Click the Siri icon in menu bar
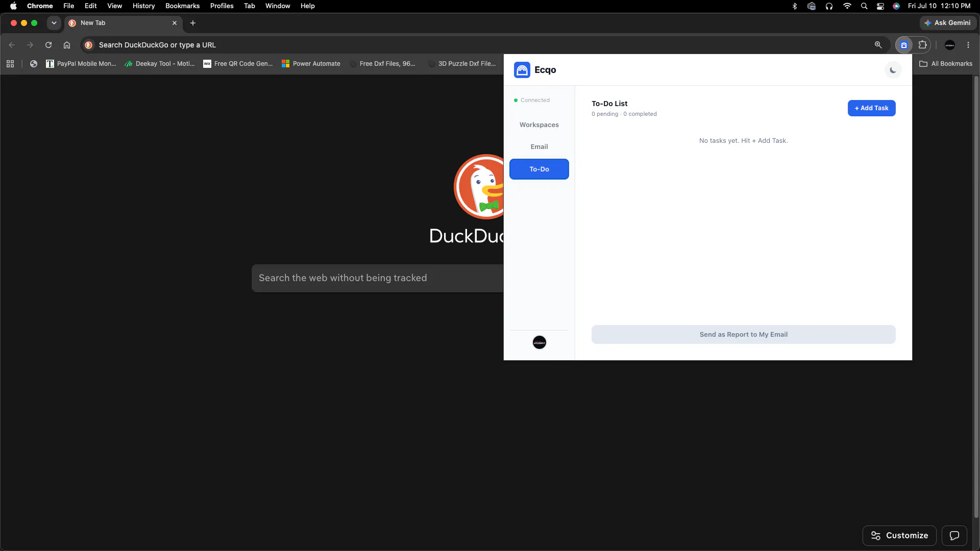 click(x=896, y=6)
